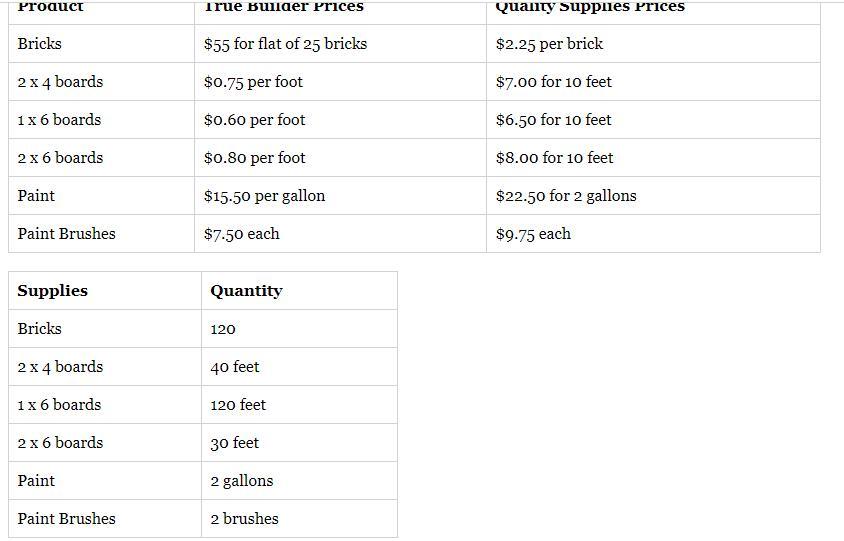Select '$15.50 per gallon' cell
Viewport: 844px width, 541px height.
pos(340,196)
